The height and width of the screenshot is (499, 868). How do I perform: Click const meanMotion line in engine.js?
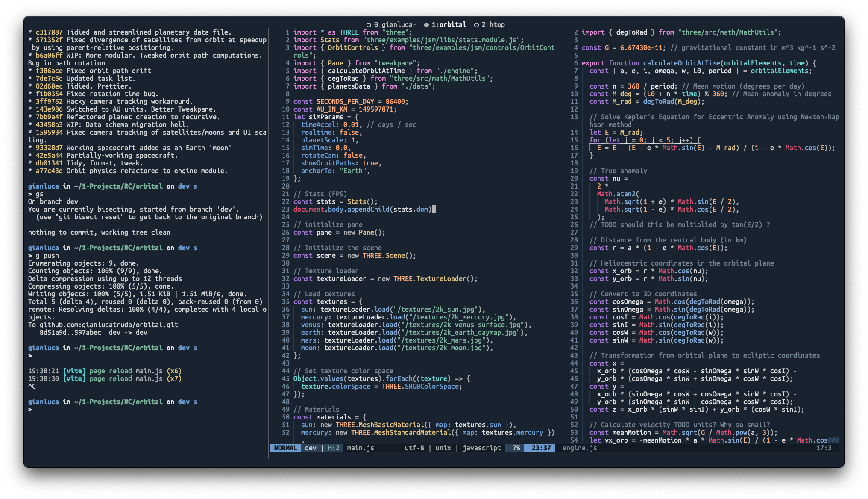(683, 432)
